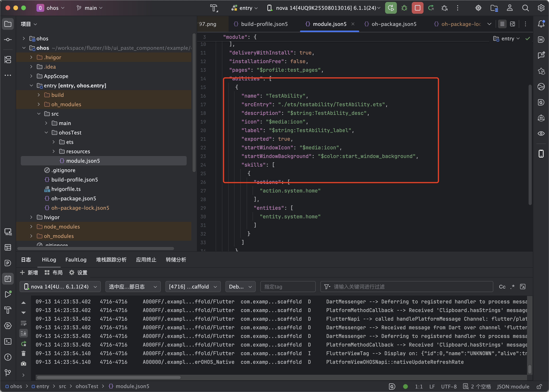Open the Terminal tool window
549x392 pixels.
[8, 341]
